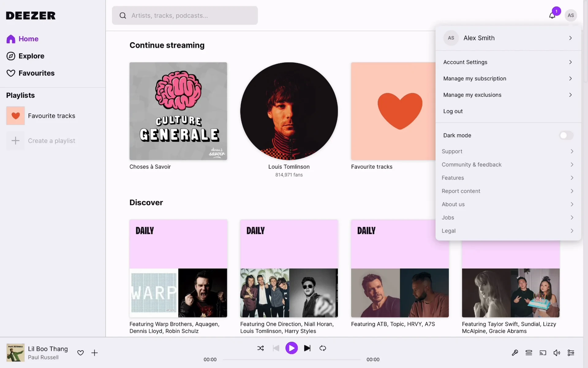Click chevron next to Features

[572, 178]
